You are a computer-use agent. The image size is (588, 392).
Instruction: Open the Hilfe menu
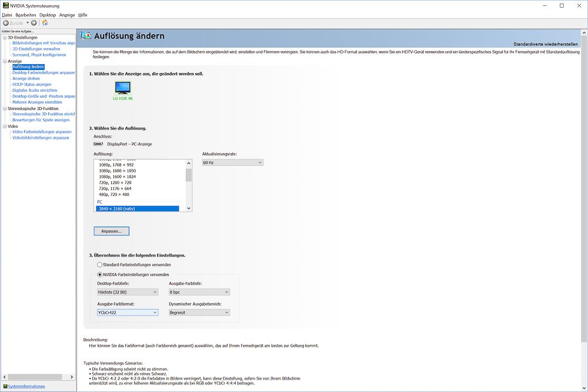click(x=83, y=15)
